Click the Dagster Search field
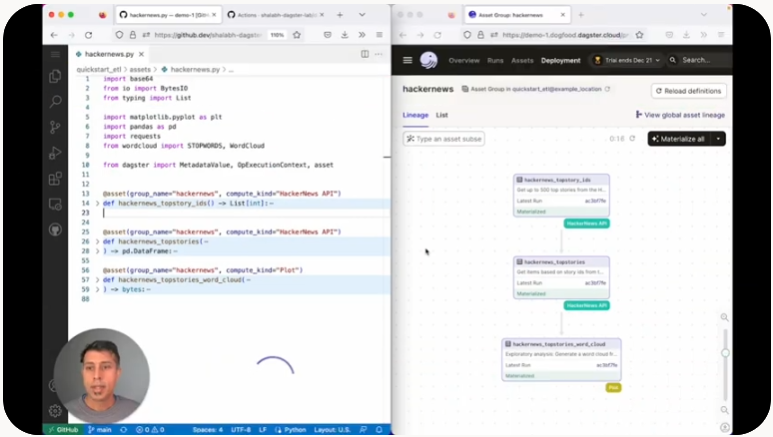The image size is (773, 437). [700, 60]
